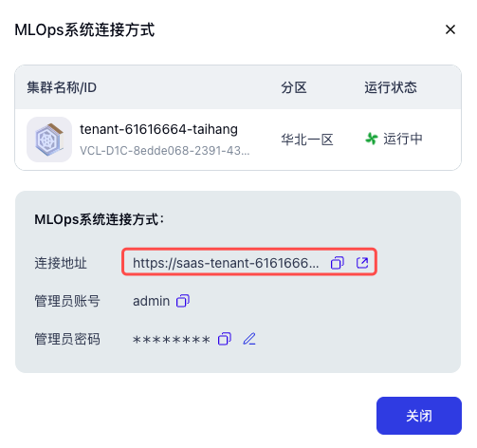477x448 pixels.
Task: Click the green running status icon
Action: pyautogui.click(x=372, y=139)
